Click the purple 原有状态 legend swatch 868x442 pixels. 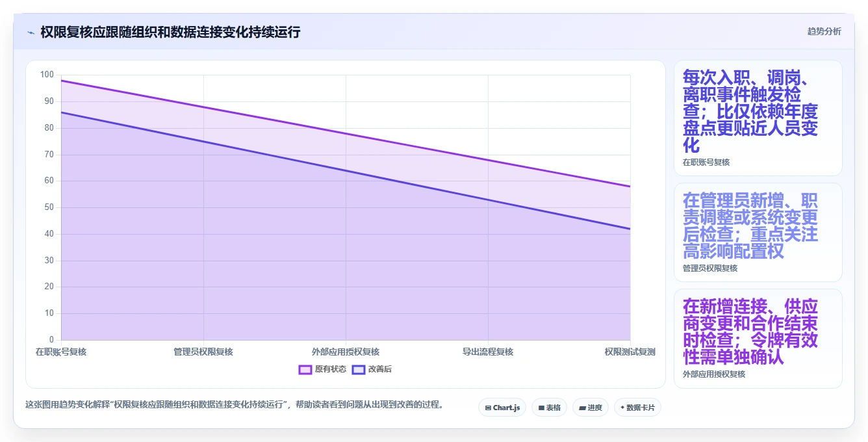305,369
